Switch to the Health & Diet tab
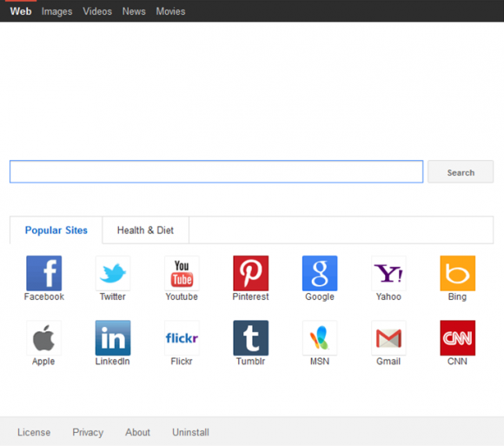This screenshot has width=504, height=446. (146, 230)
